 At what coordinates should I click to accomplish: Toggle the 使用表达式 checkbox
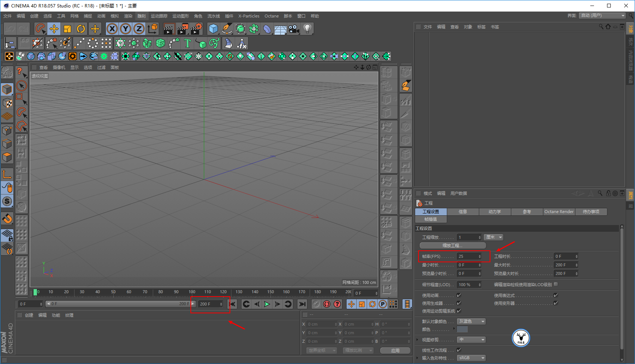coord(556,295)
